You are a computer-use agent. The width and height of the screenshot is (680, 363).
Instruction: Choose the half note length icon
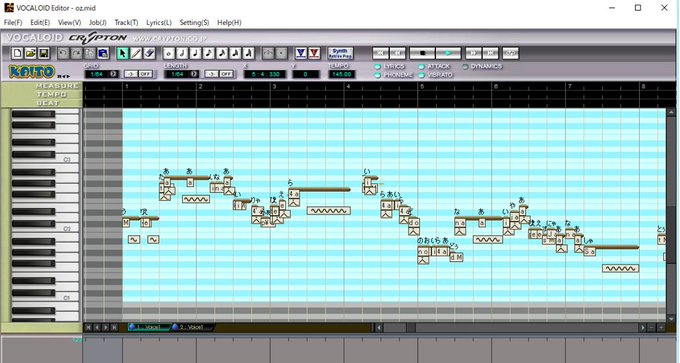pos(182,53)
